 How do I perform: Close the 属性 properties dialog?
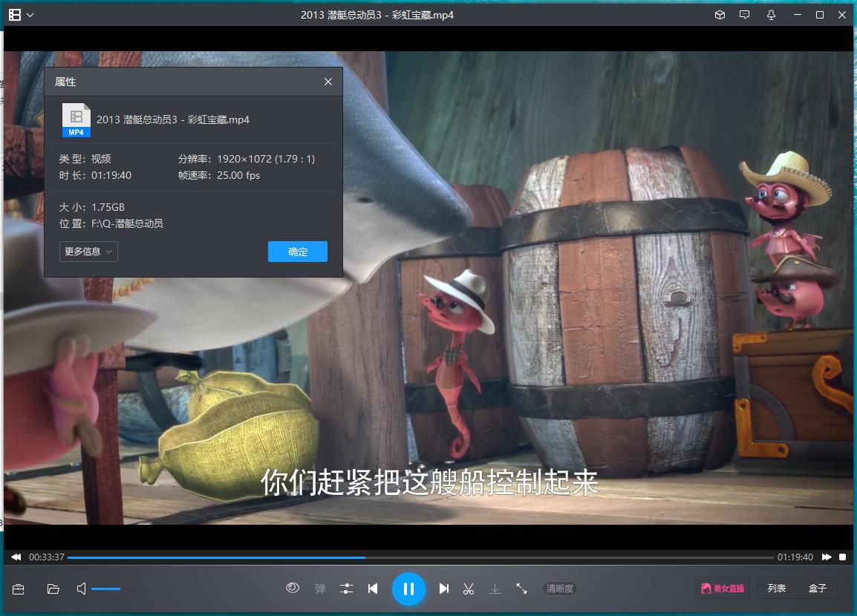point(328,82)
